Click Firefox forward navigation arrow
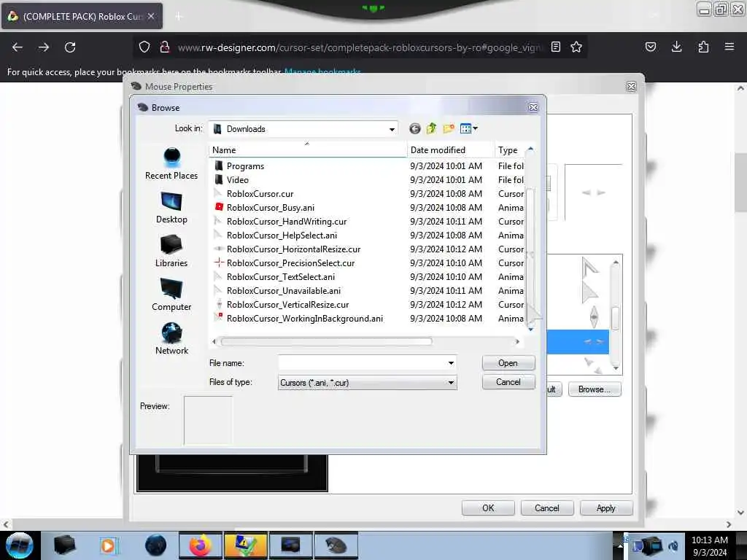This screenshot has height=560, width=747. pyautogui.click(x=43, y=47)
